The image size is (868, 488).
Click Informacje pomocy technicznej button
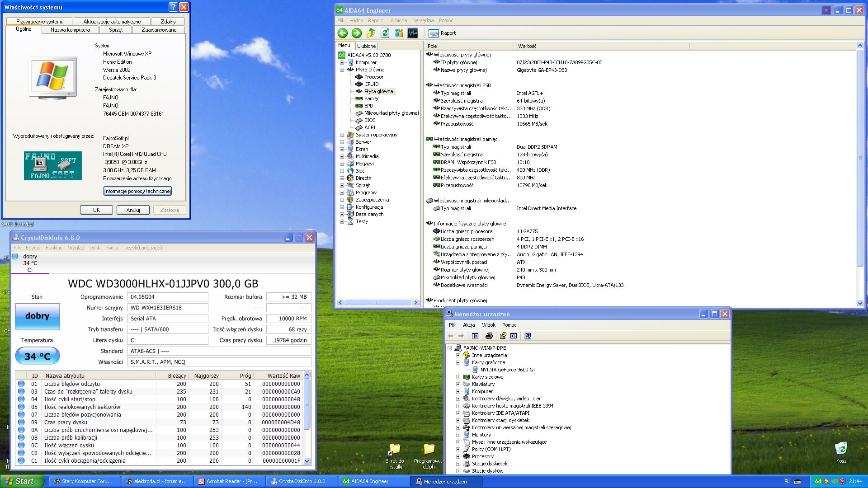click(x=137, y=191)
